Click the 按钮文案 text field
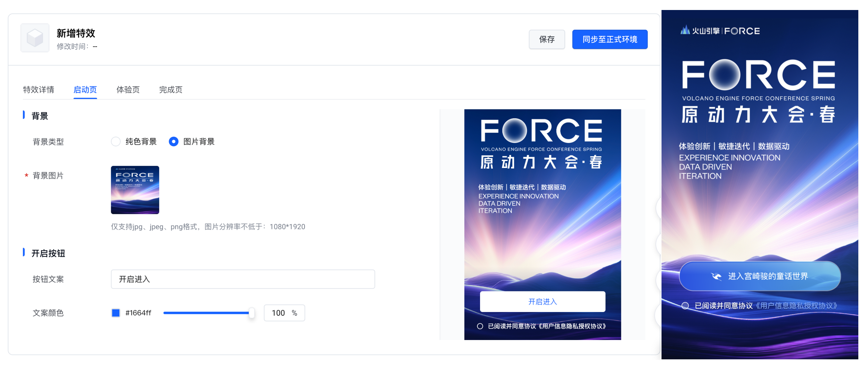 243,279
